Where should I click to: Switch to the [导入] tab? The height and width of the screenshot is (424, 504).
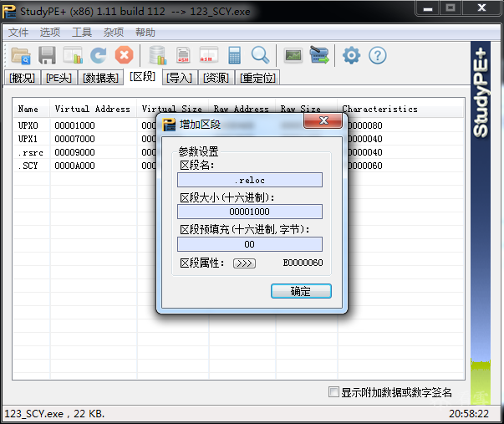[x=179, y=78]
